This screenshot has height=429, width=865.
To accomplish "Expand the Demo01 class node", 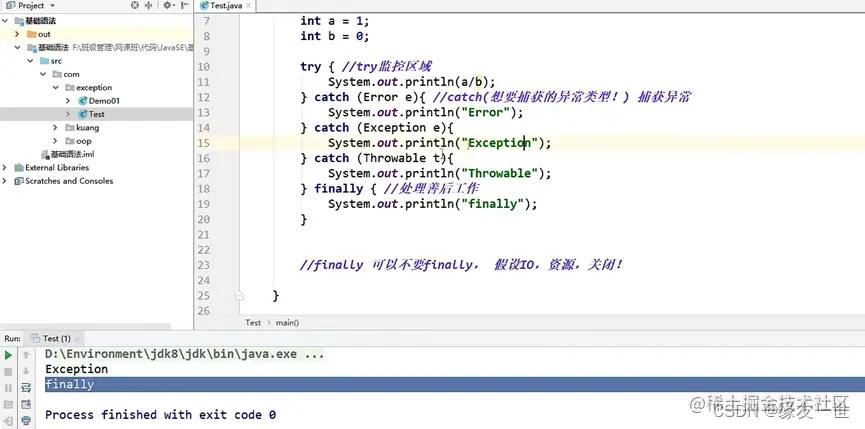I will click(68, 101).
